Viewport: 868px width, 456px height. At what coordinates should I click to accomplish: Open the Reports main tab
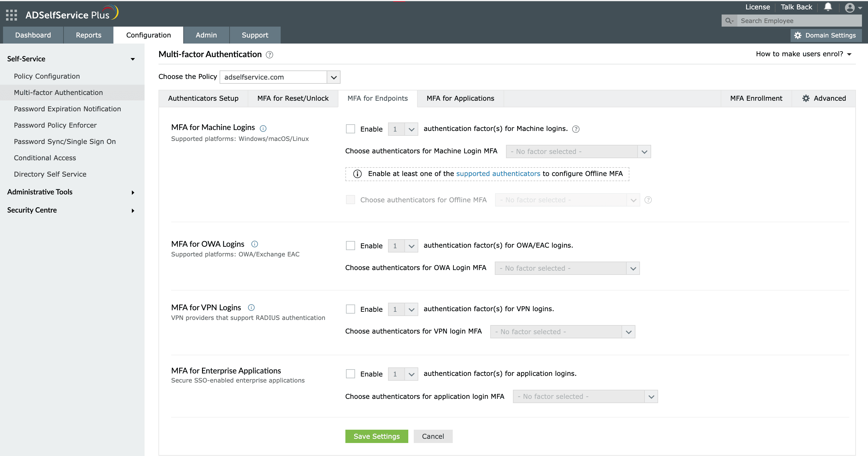(x=88, y=35)
